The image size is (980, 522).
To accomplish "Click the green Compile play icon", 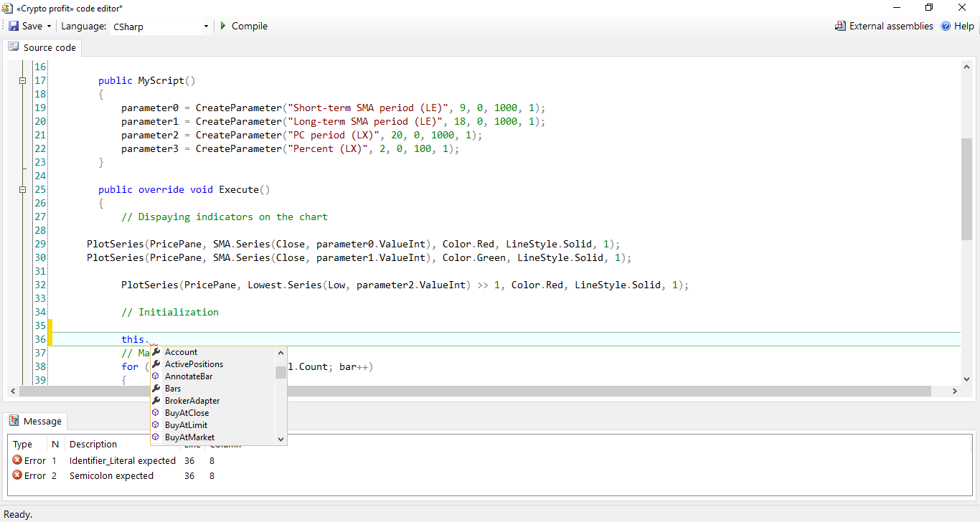I will pos(223,26).
